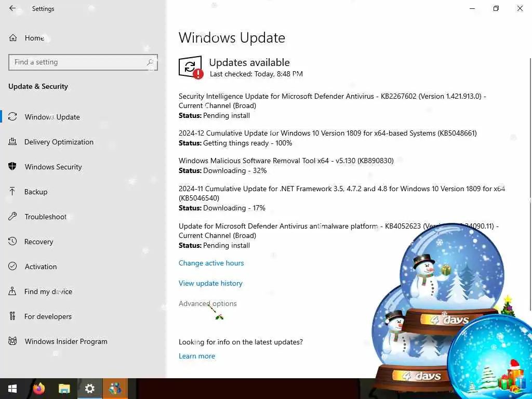Click the Delivery Optimization icon
Viewport: 532px width, 399px height.
tap(12, 141)
